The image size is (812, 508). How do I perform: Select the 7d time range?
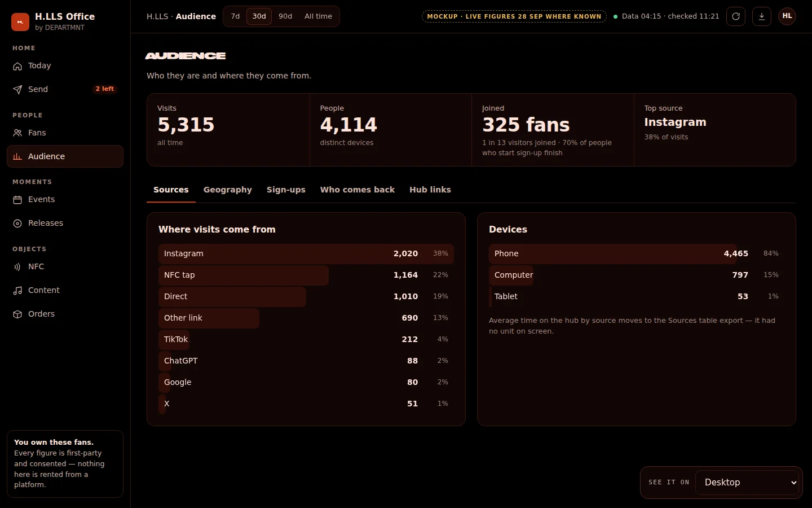(235, 16)
